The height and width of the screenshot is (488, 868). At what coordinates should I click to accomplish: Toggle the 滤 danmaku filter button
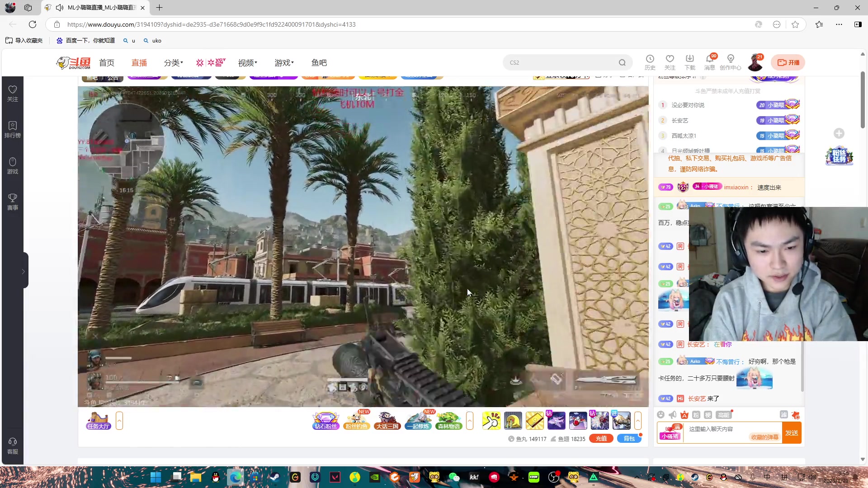784,415
